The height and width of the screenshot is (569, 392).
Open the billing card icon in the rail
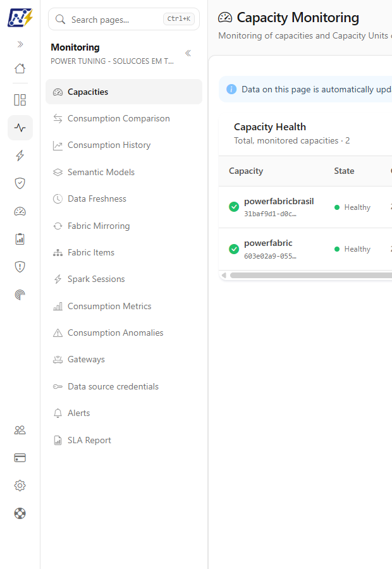pos(20,458)
